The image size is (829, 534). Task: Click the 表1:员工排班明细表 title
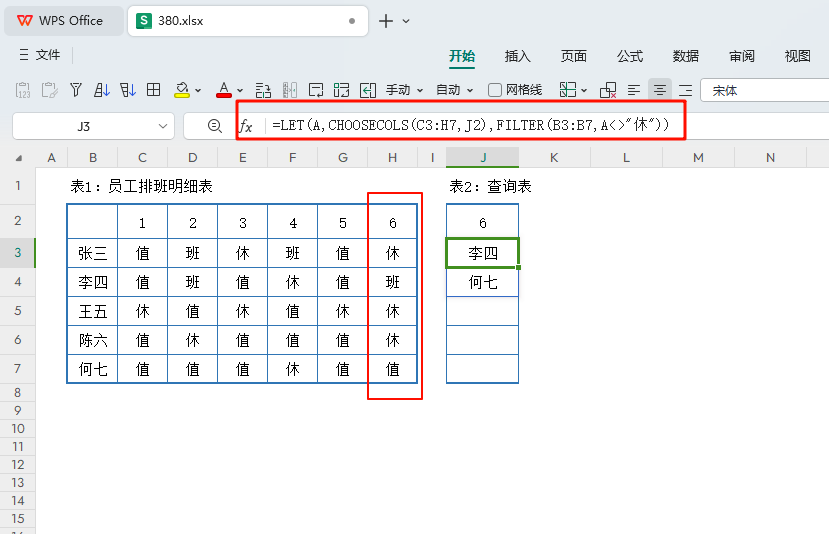click(x=141, y=186)
